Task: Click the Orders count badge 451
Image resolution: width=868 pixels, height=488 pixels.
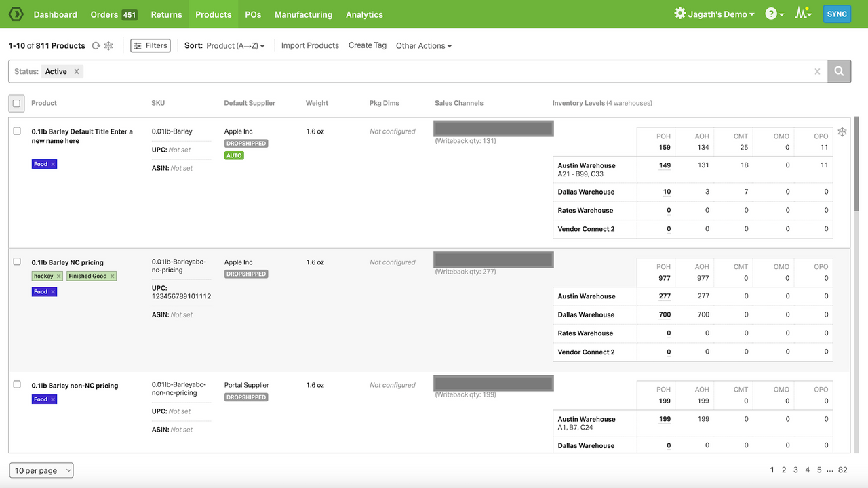Action: pyautogui.click(x=130, y=14)
